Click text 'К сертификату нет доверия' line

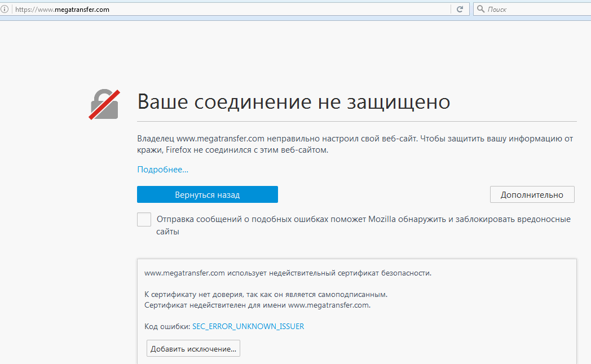266,294
